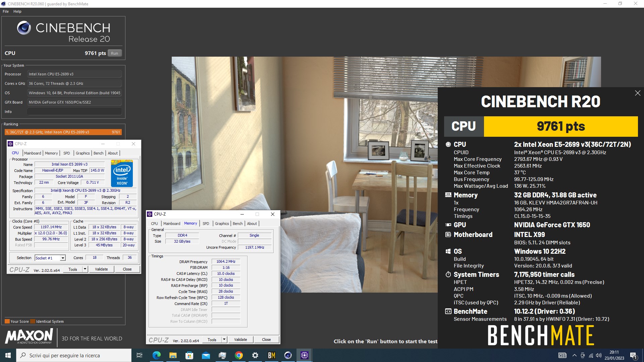Screen dimensions: 644x362
Task: Open Mainboard tab in Memory CPU-Z window
Action: pos(172,224)
